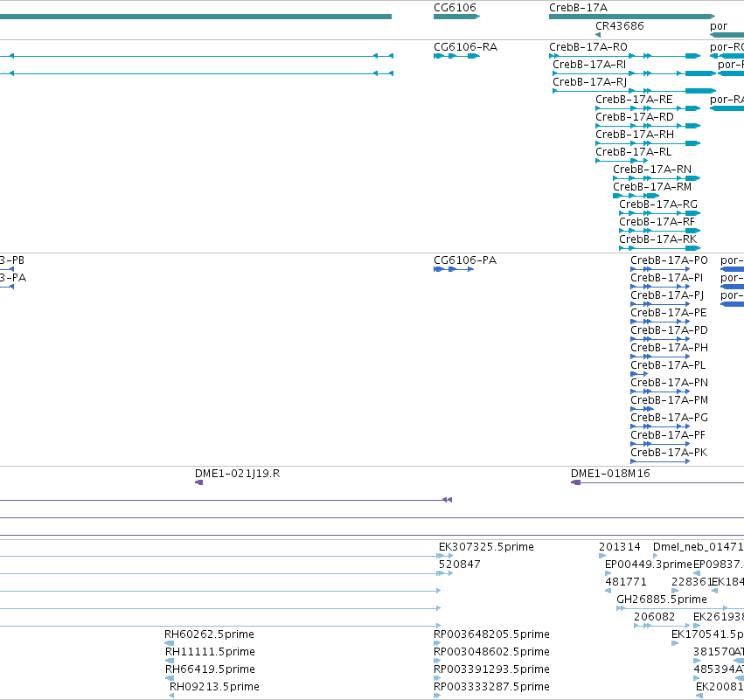Click protein CrebB-17A-PO
Viewport: 744px width, 700px height.
click(669, 260)
